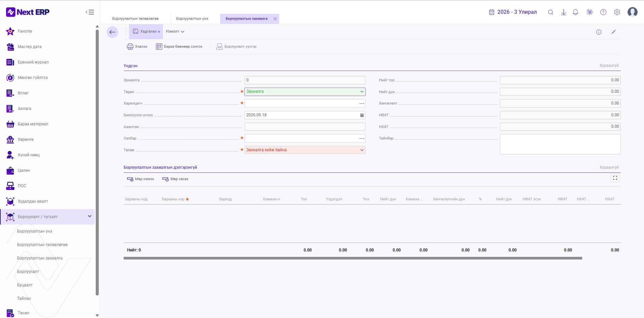The image size is (644, 318).
Task: Switch to Борлуулалтын төлөвлөгөө tab
Action: pyautogui.click(x=135, y=19)
